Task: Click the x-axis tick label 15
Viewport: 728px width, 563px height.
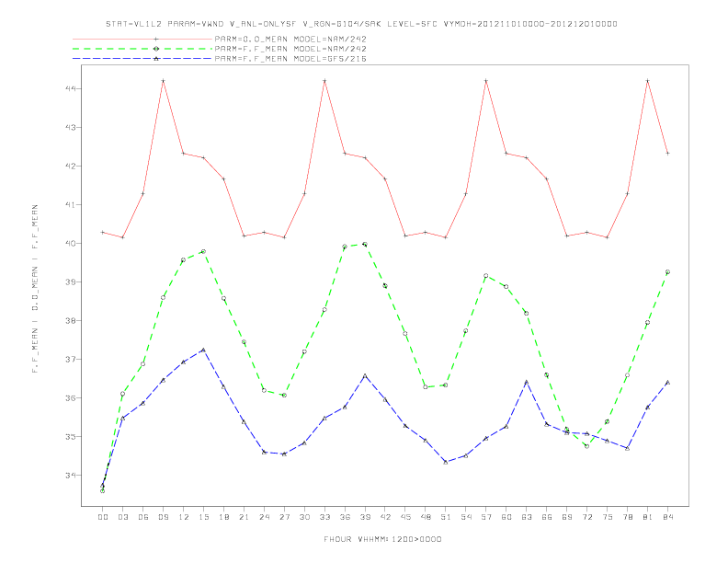Action: point(203,517)
